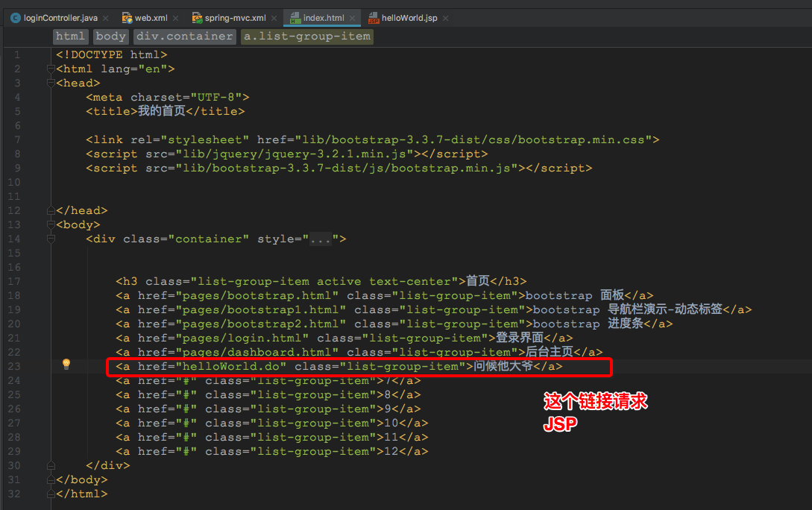Click the href "pages/bootstrap2.html"
Screen dimensions: 812x510
260,324
